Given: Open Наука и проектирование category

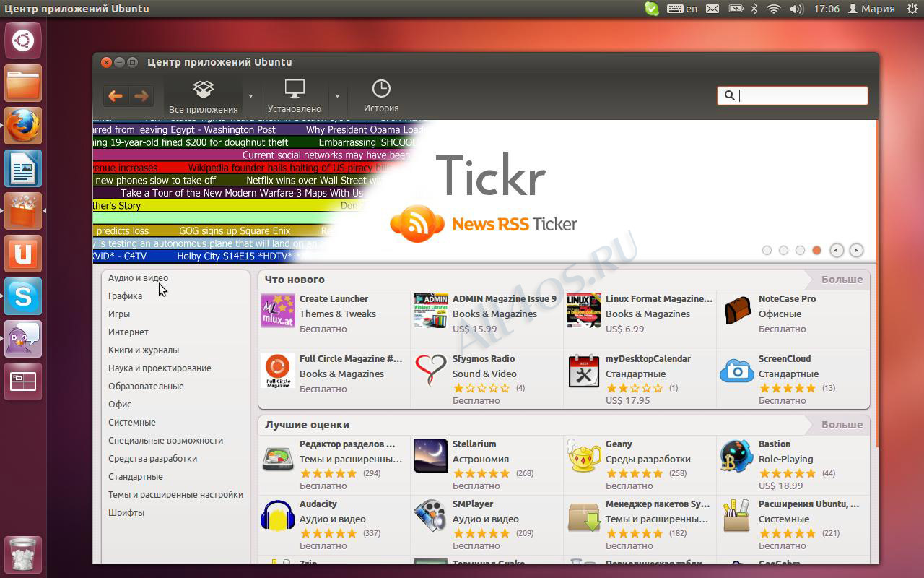Looking at the screenshot, I should [x=160, y=368].
